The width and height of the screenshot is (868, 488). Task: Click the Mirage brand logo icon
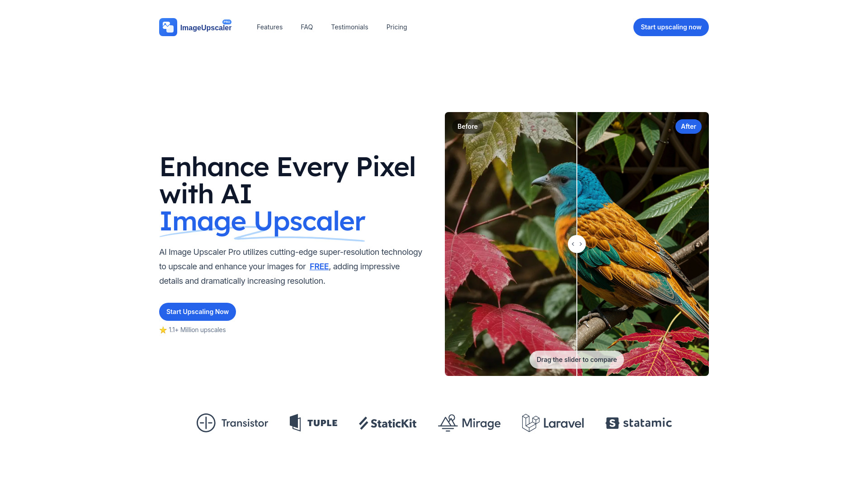448,422
